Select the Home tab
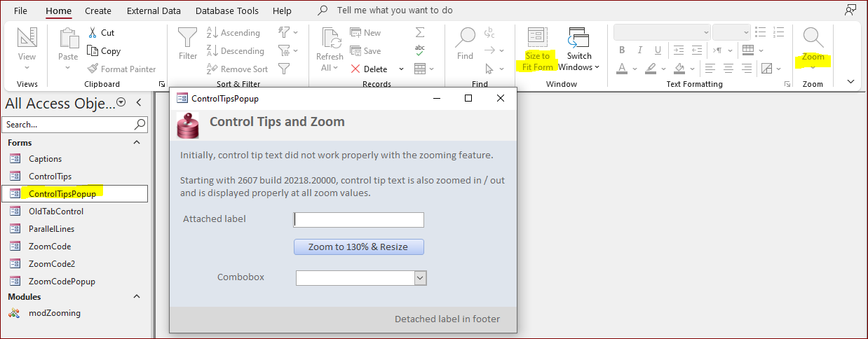 point(58,11)
